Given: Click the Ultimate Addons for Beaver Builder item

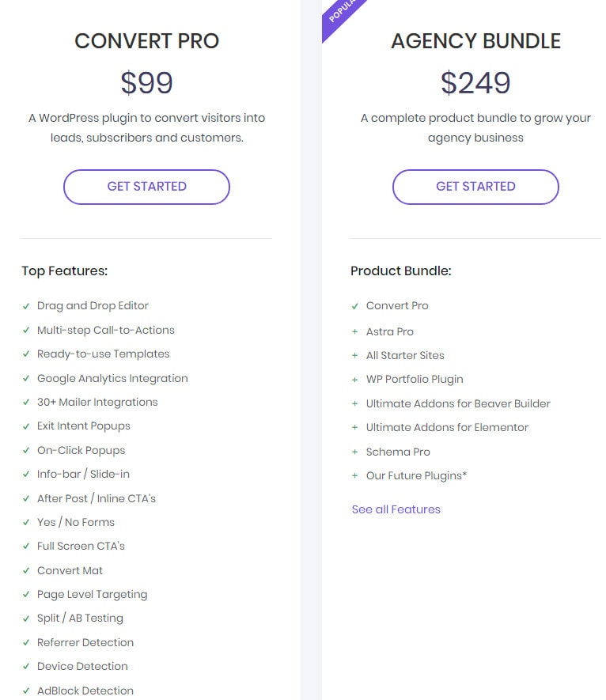Looking at the screenshot, I should (458, 403).
